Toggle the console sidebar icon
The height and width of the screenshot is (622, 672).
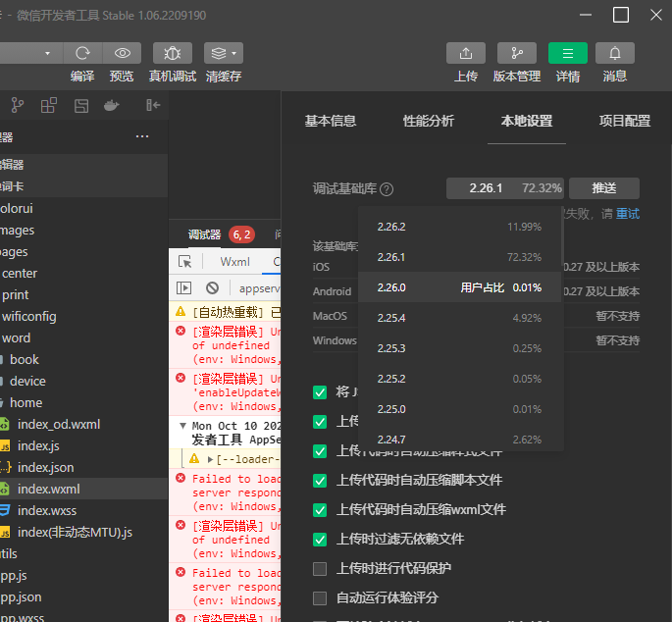pyautogui.click(x=183, y=287)
